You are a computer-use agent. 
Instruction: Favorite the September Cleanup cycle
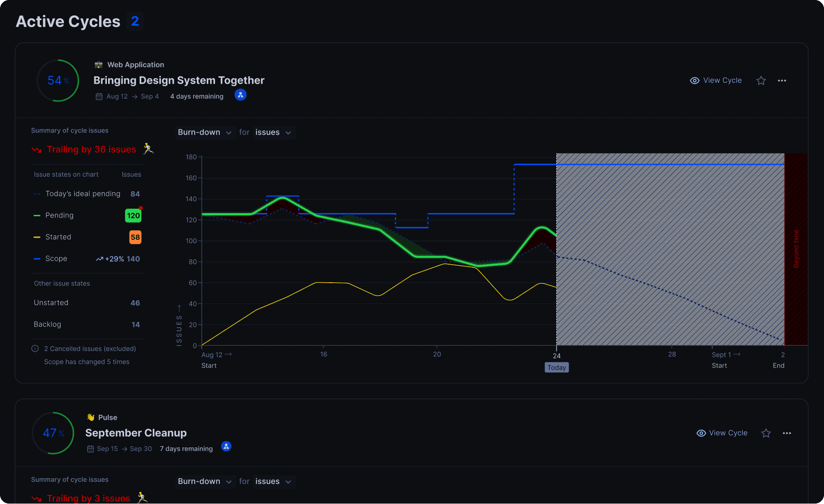tap(766, 433)
